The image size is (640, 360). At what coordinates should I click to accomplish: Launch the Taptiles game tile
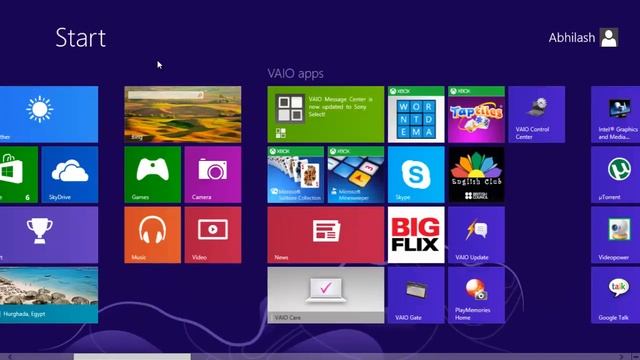click(x=476, y=114)
